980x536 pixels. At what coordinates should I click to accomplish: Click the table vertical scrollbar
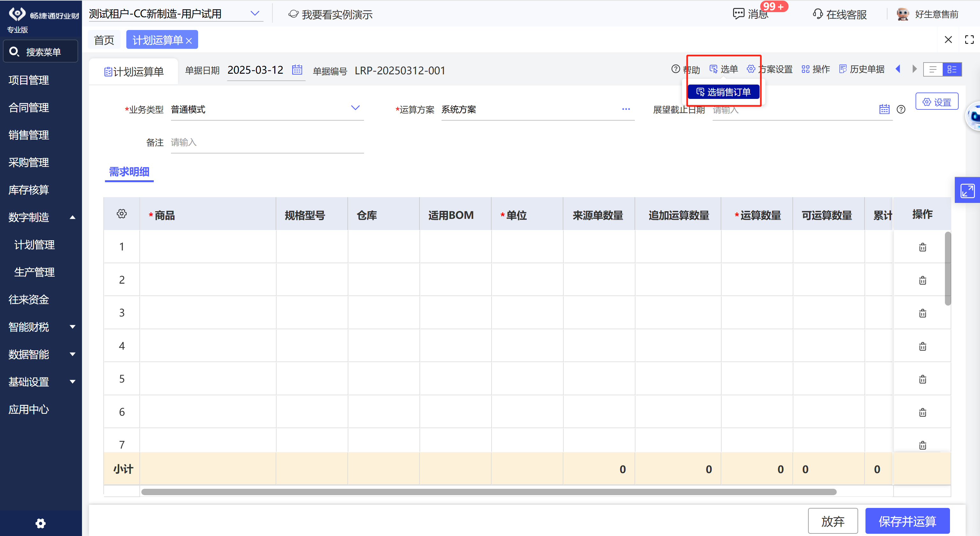click(948, 269)
